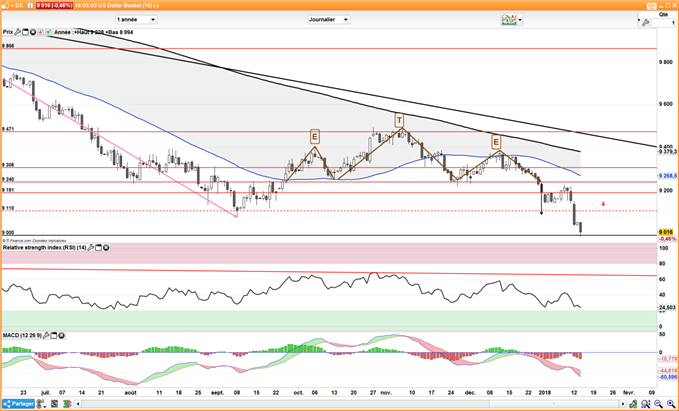Image resolution: width=679 pixels, height=411 pixels.
Task: Open MACD indicator wrench settings
Action: pos(45,336)
